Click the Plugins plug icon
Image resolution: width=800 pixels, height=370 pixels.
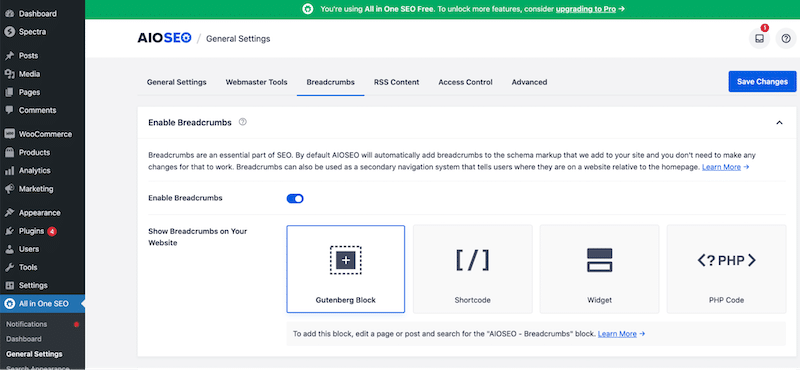tap(9, 231)
